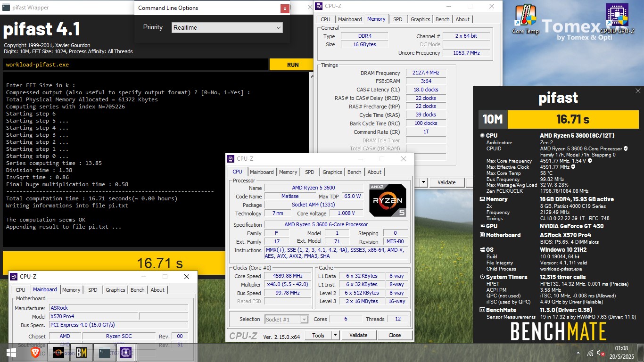The width and height of the screenshot is (644, 362).
Task: Open Graphics tab in Processor CPU-Z window
Action: pos(332,172)
